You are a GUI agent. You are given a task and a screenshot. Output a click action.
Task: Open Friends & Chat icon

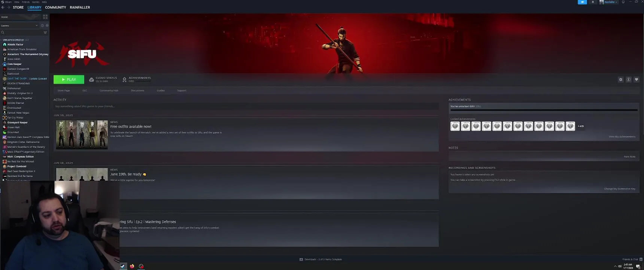tap(641, 259)
